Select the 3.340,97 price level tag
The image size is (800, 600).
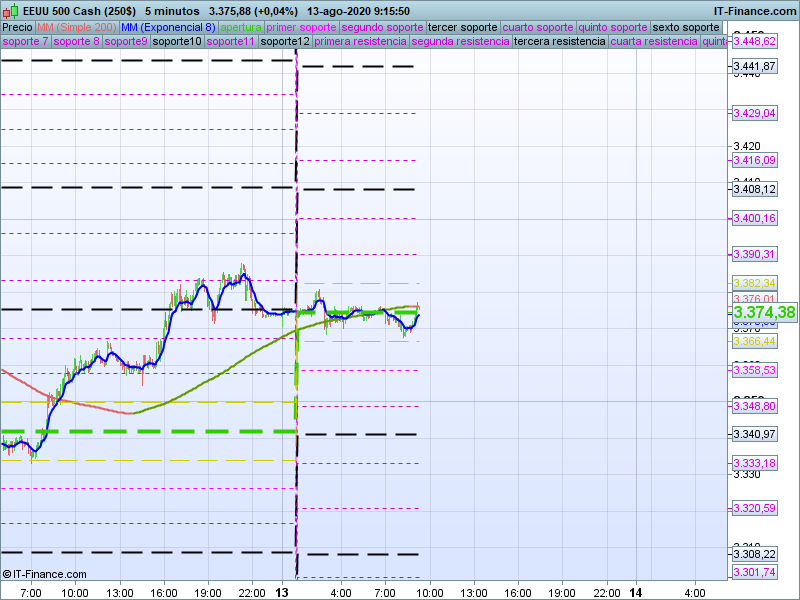tap(754, 434)
